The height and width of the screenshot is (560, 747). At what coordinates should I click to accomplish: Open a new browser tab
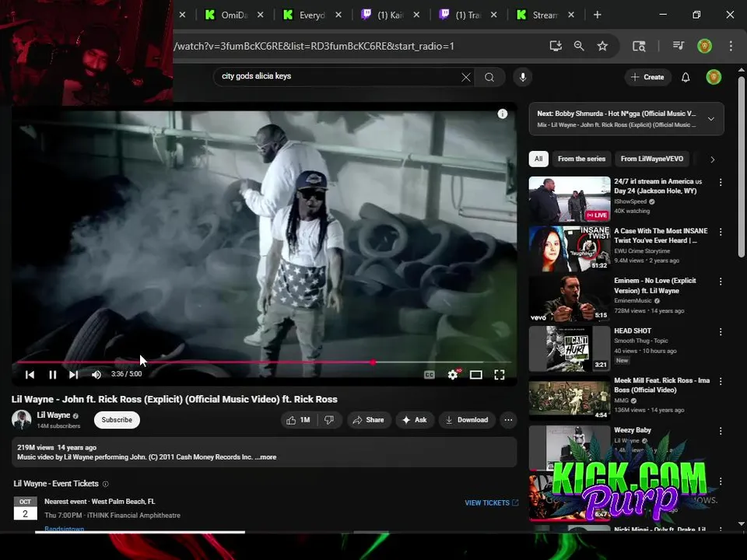(597, 15)
